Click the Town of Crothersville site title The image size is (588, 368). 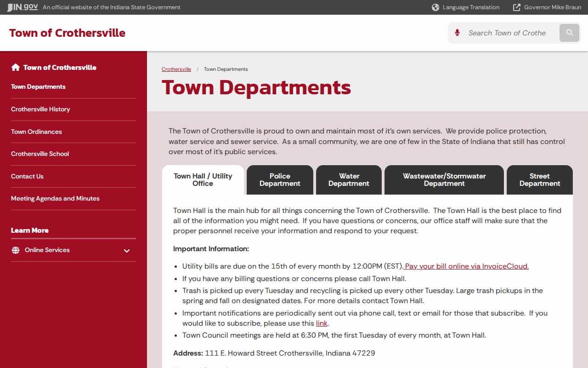[x=67, y=33]
